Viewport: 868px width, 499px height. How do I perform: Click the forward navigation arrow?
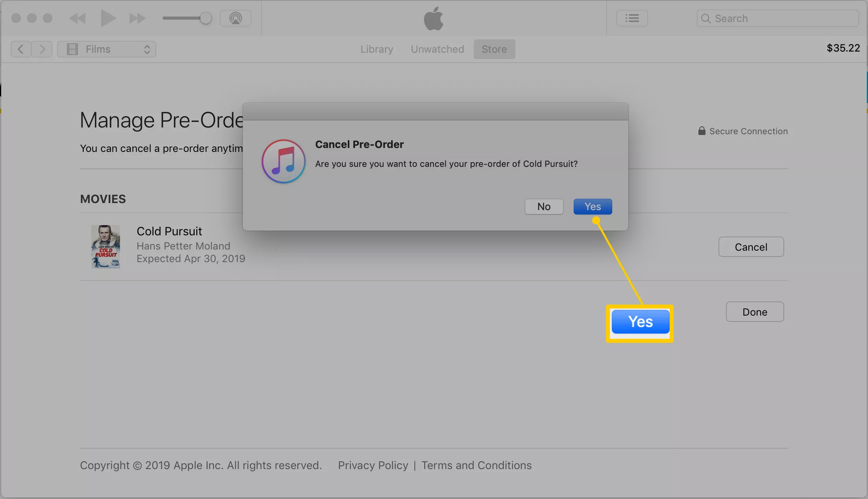(x=42, y=49)
